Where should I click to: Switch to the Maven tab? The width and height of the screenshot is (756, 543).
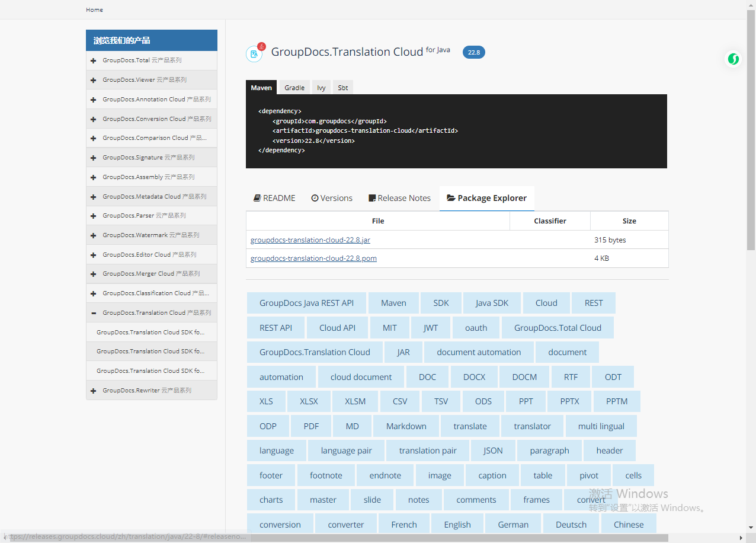click(x=261, y=87)
